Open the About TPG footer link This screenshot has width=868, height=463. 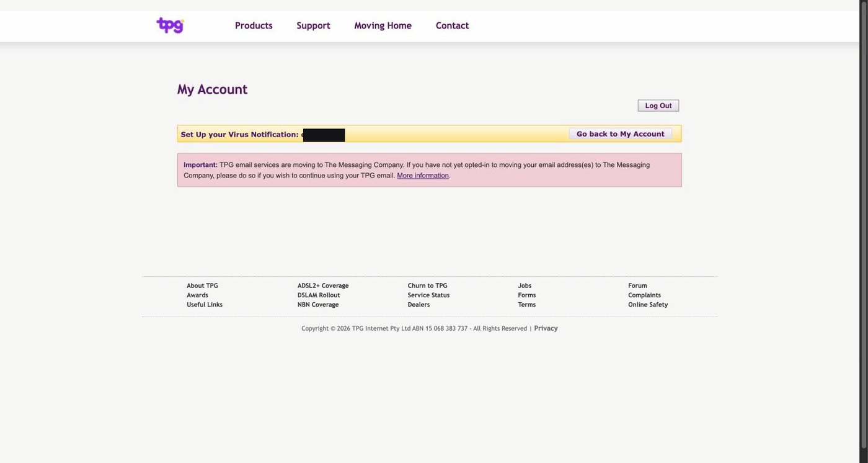pos(202,285)
